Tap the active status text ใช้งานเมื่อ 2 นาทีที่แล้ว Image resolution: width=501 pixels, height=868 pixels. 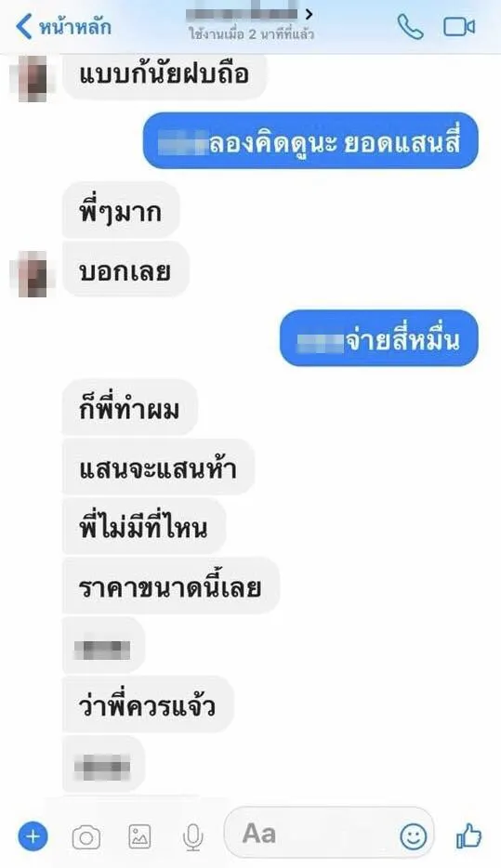(x=251, y=34)
